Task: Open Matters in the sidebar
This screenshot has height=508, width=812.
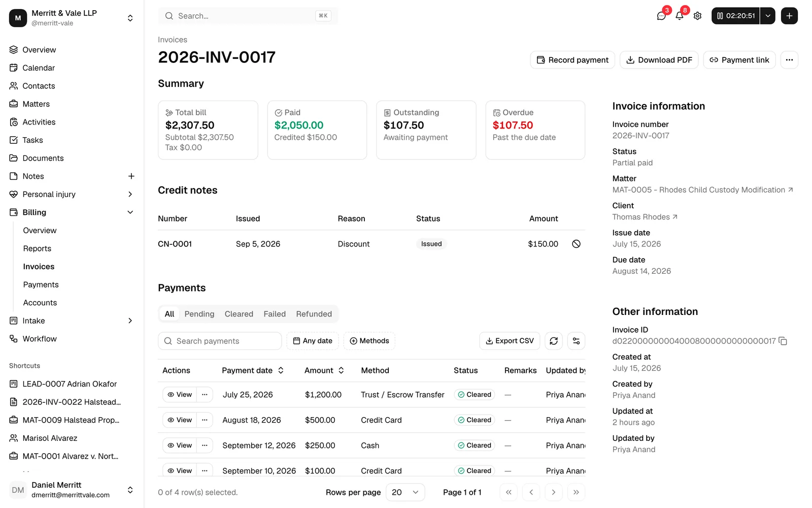Action: coord(72,104)
